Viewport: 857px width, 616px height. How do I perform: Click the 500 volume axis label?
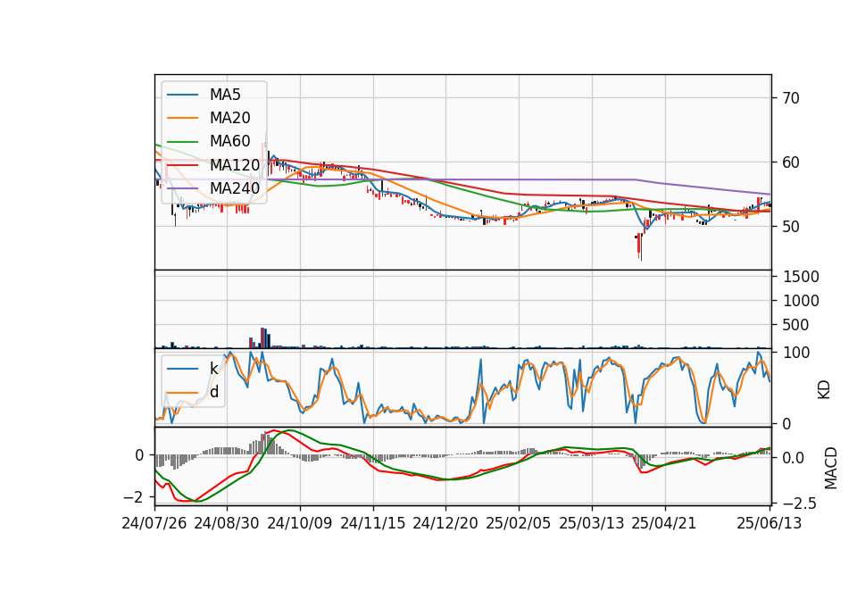(x=795, y=325)
